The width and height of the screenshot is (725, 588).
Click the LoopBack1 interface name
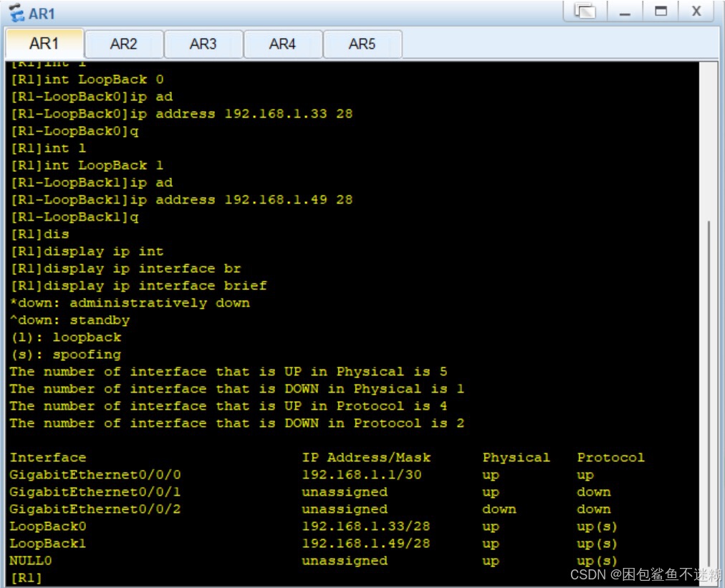pyautogui.click(x=48, y=544)
